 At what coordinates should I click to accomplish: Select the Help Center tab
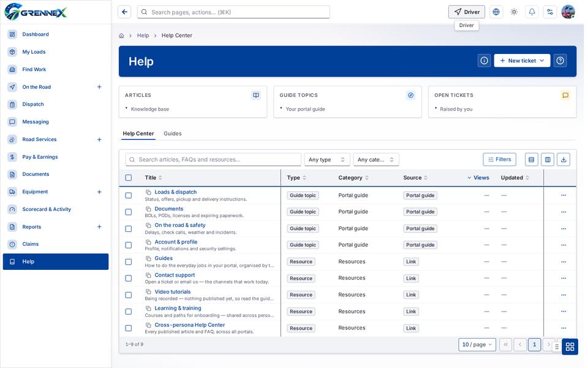pos(138,134)
